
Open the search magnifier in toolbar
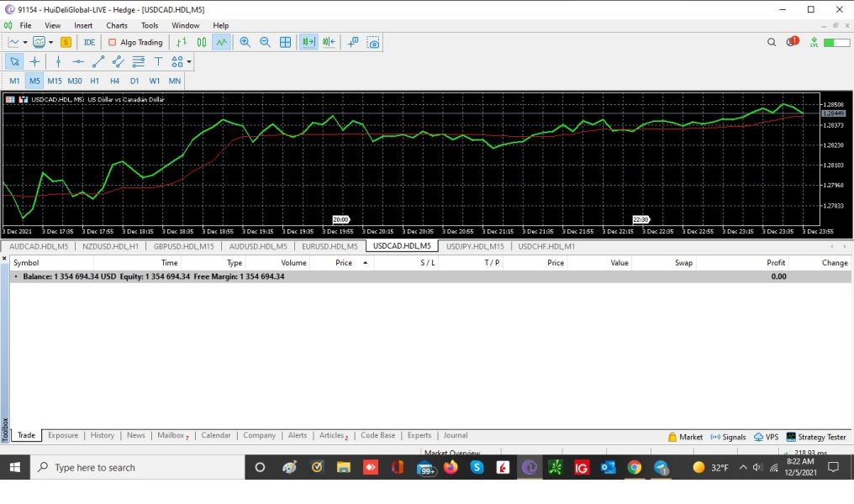(x=772, y=42)
